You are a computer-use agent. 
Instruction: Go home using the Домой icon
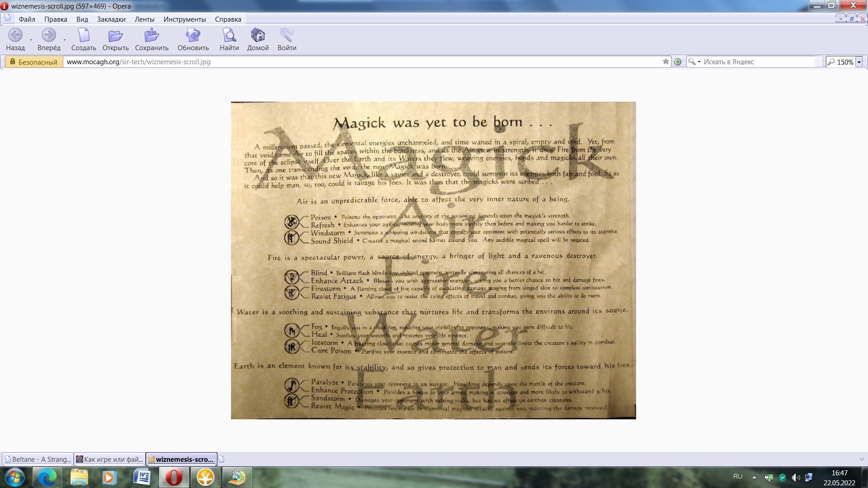[258, 35]
